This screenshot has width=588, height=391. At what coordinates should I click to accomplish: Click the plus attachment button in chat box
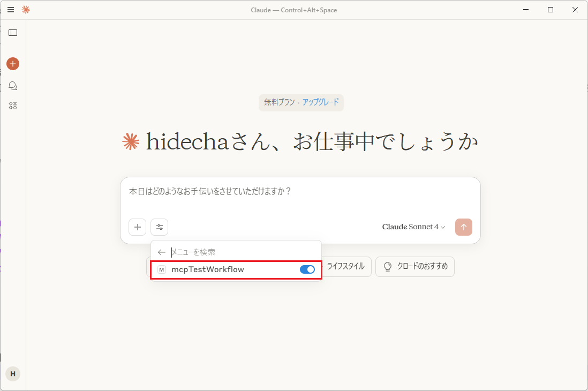pyautogui.click(x=137, y=227)
